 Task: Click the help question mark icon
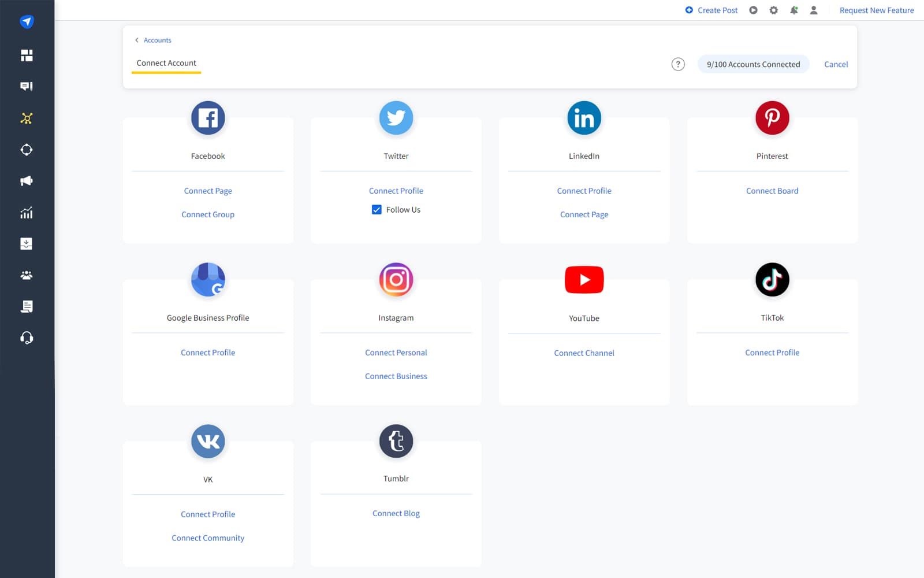(x=678, y=64)
